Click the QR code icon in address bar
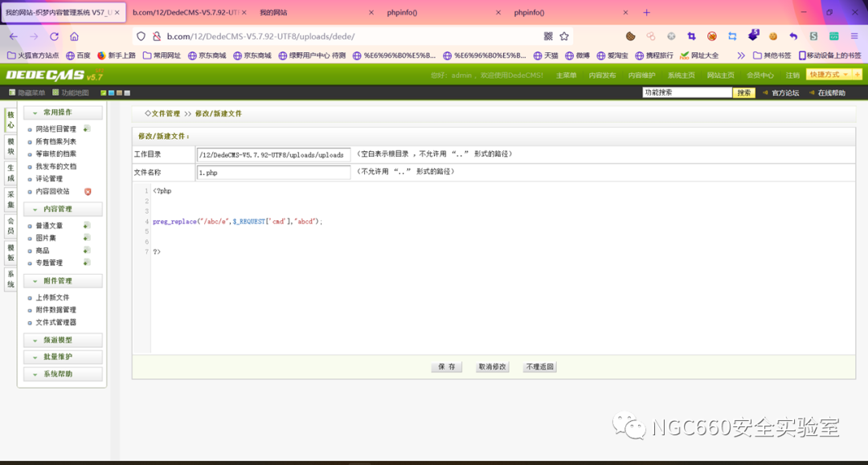Viewport: 868px width, 465px height. (x=548, y=36)
